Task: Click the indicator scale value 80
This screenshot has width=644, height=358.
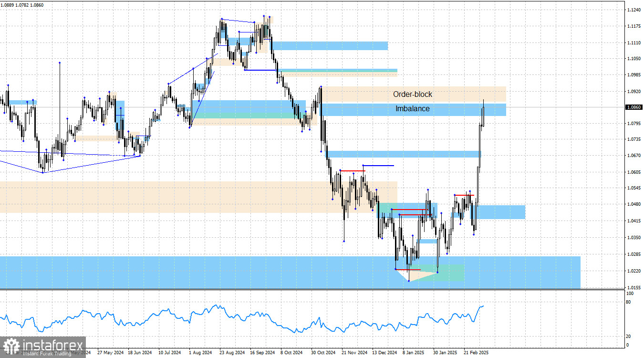Action: 628,302
